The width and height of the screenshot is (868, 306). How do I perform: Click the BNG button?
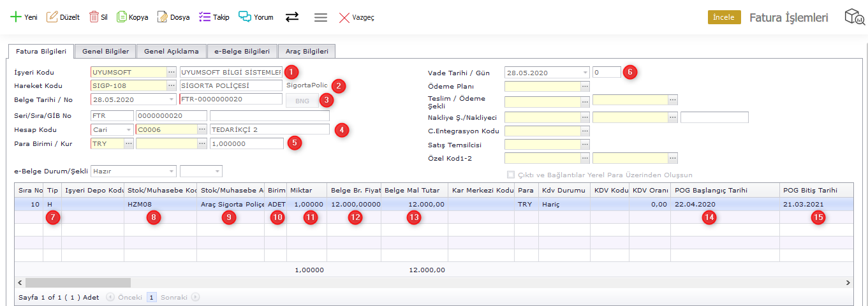(x=302, y=101)
